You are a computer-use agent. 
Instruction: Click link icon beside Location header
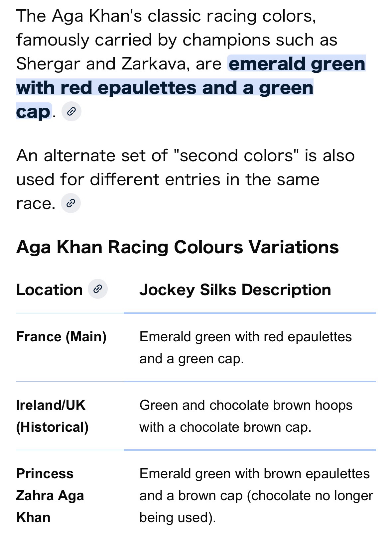(x=97, y=289)
